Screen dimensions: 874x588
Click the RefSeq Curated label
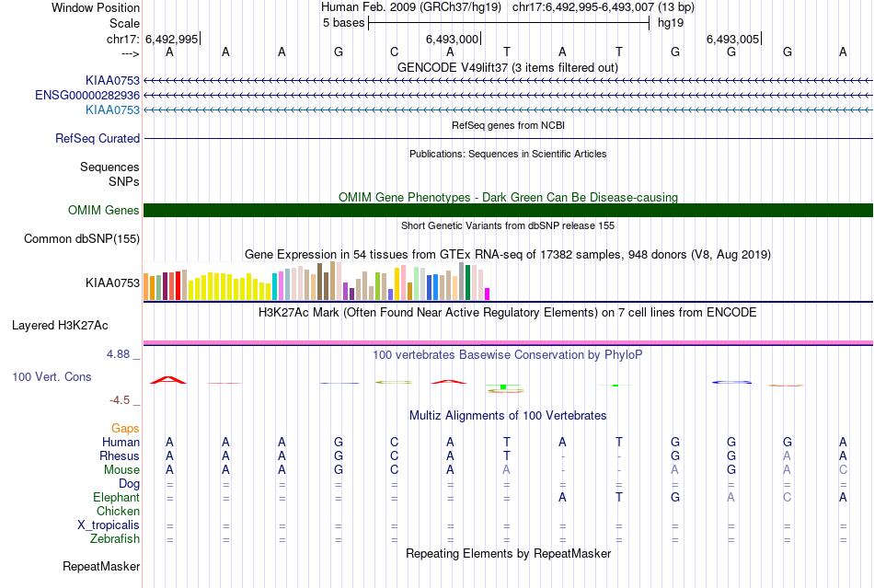(x=98, y=138)
